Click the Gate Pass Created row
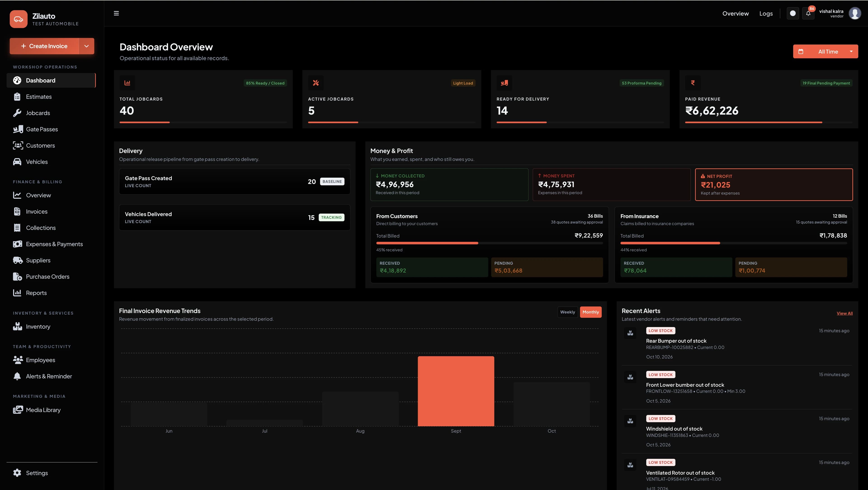 pyautogui.click(x=235, y=182)
